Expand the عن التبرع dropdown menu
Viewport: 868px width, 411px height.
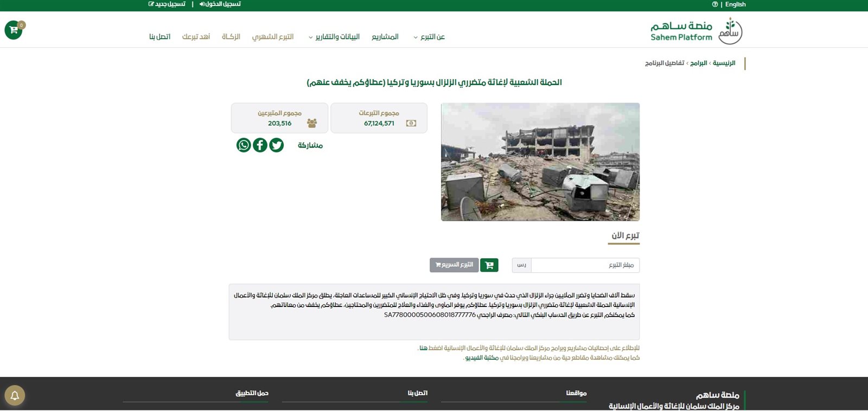click(429, 37)
